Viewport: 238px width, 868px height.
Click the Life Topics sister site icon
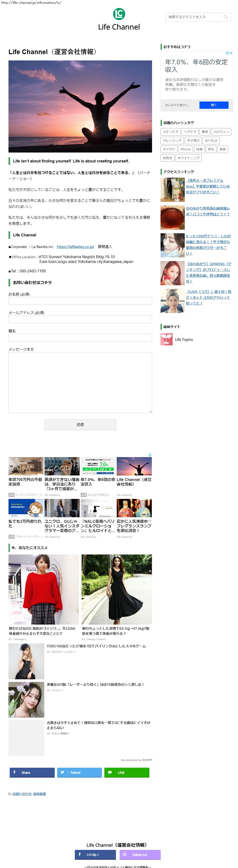point(166,339)
